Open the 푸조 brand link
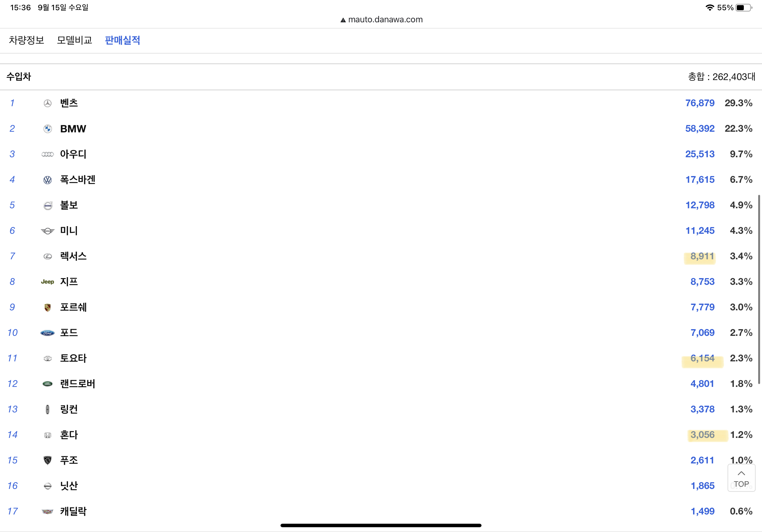Viewport: 762px width, 532px height. [69, 460]
